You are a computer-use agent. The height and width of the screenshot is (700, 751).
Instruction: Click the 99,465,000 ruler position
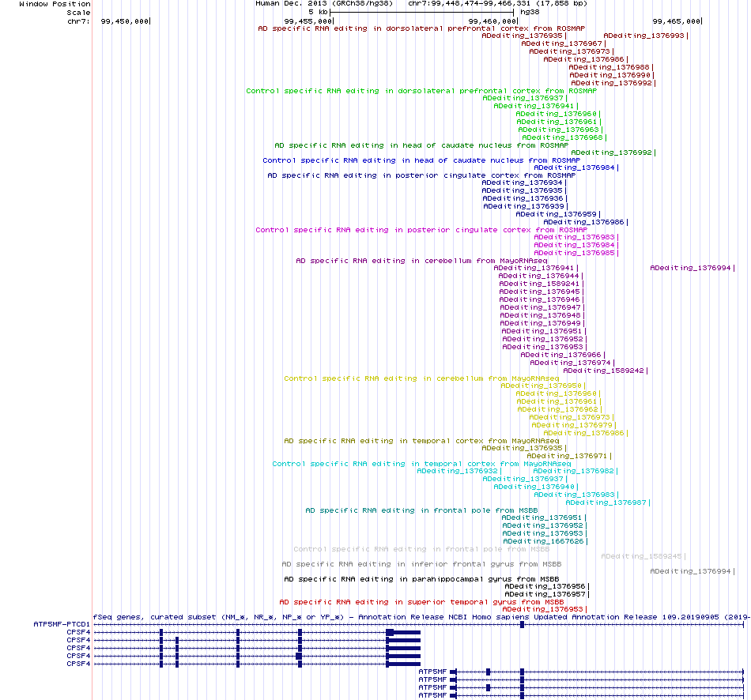pos(676,21)
